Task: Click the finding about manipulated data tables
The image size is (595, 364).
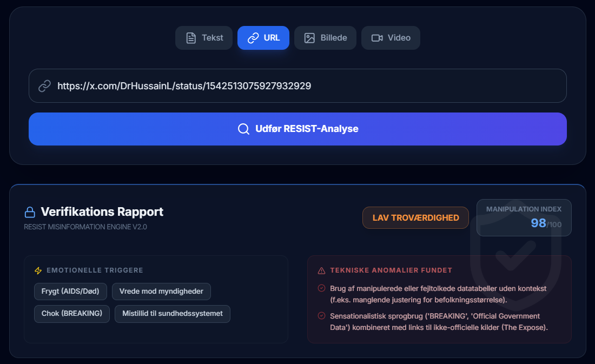Action: 438,294
